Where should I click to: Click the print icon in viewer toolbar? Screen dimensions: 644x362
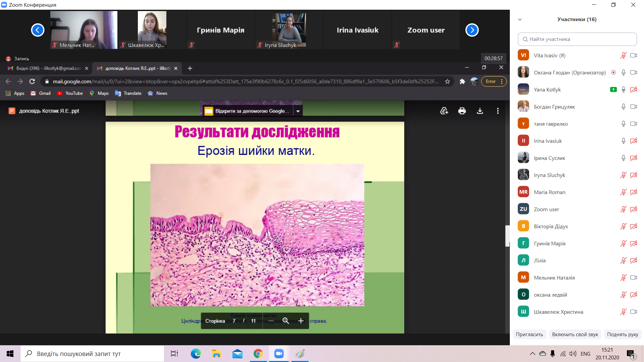click(x=462, y=111)
